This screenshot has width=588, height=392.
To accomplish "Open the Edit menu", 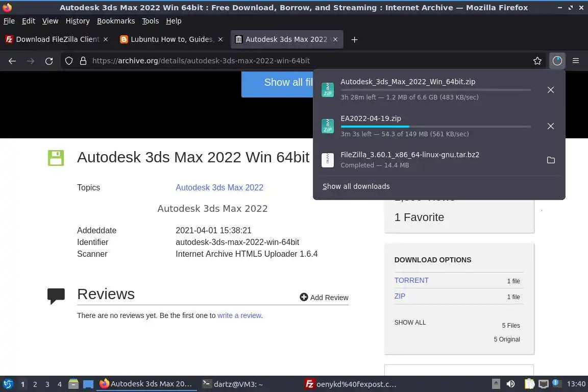I will 29,21.
